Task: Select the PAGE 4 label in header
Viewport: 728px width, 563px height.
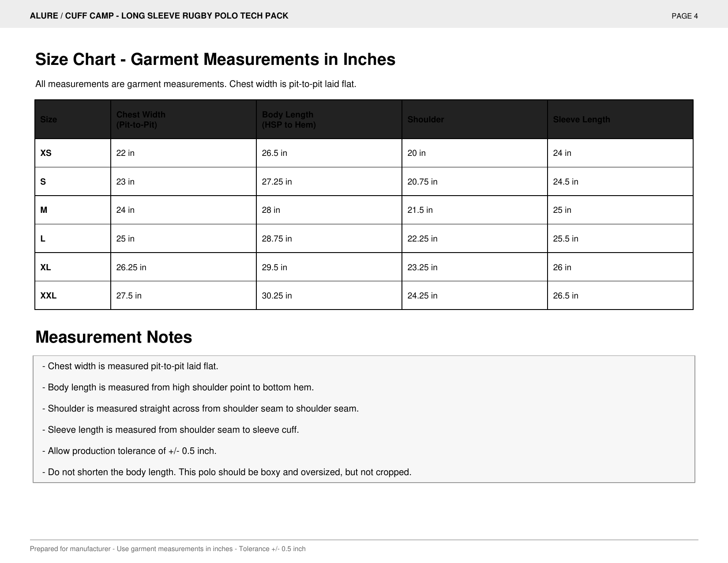Action: click(685, 16)
